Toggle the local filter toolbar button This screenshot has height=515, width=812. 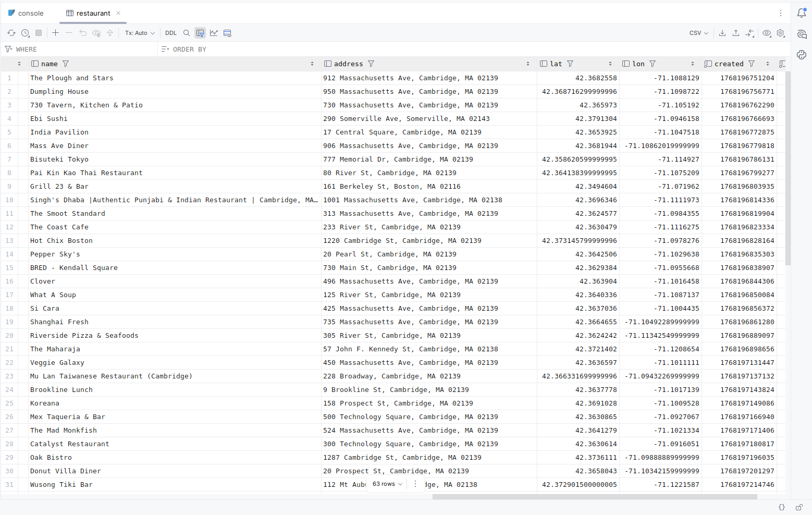tap(200, 33)
